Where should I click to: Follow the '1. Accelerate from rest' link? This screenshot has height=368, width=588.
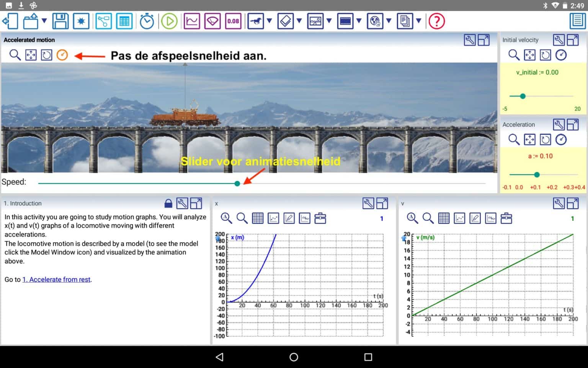[57, 279]
